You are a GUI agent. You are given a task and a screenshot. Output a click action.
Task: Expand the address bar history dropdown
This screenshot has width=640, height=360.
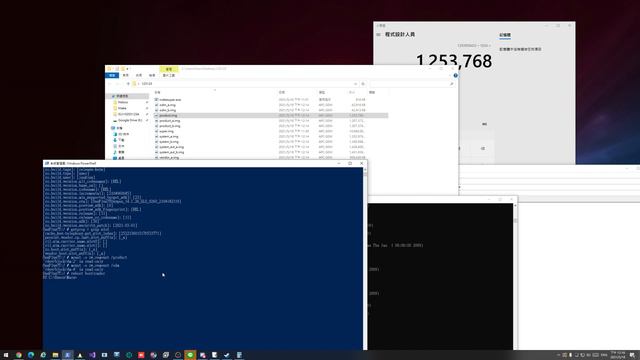356,84
